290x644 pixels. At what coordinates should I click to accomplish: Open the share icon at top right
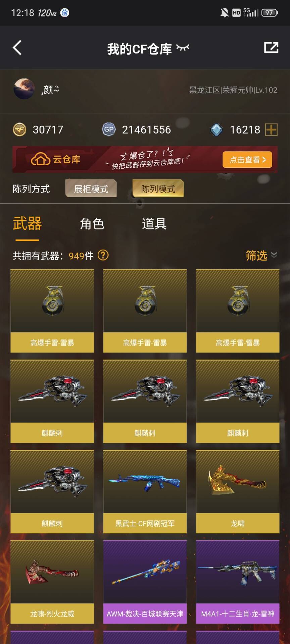pos(271,47)
